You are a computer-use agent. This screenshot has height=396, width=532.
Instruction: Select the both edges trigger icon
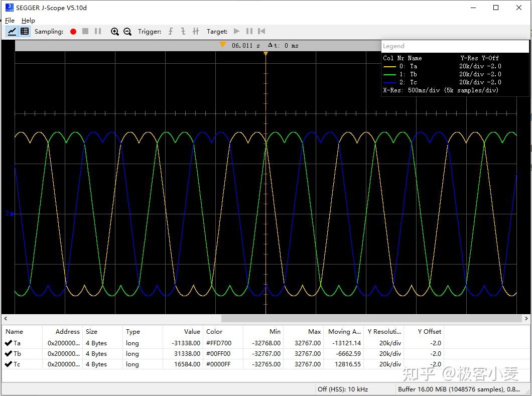coord(196,31)
